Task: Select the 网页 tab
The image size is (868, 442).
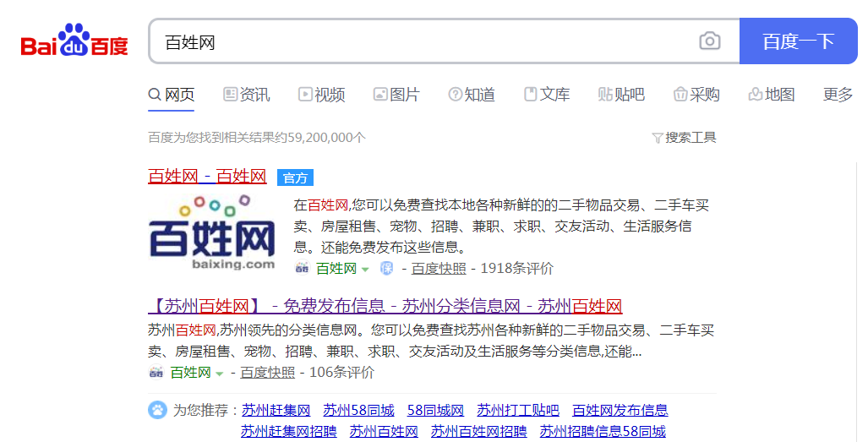Action: tap(172, 95)
